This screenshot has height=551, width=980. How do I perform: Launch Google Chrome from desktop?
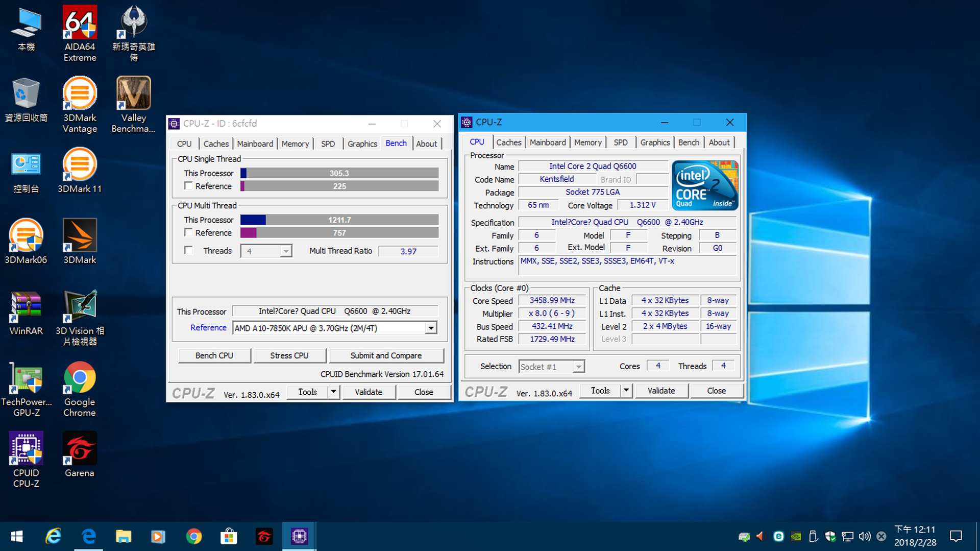point(80,389)
